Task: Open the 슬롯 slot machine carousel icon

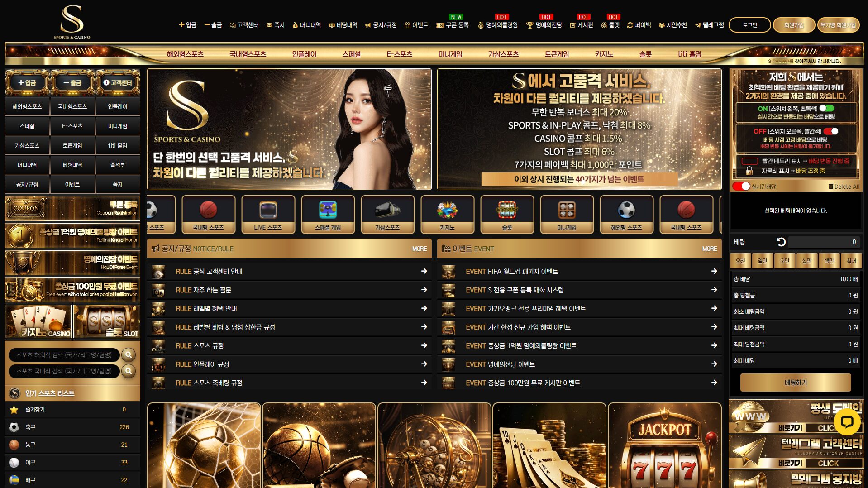Action: (x=507, y=215)
